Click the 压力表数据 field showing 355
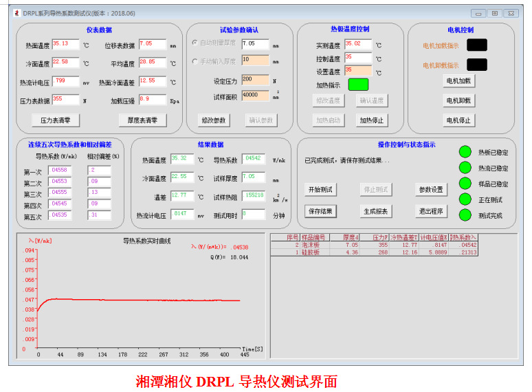The image size is (532, 392). point(65,100)
